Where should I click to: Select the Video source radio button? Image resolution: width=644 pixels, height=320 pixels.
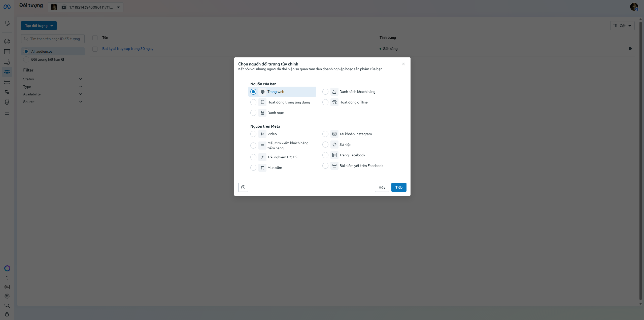click(253, 134)
